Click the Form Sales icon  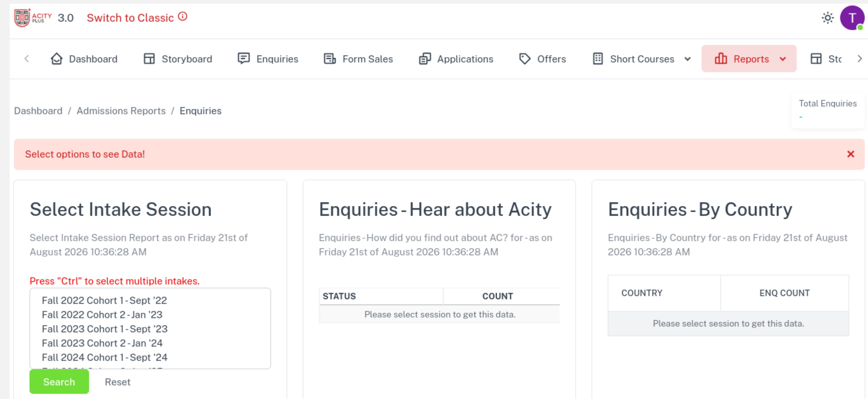[x=330, y=59]
